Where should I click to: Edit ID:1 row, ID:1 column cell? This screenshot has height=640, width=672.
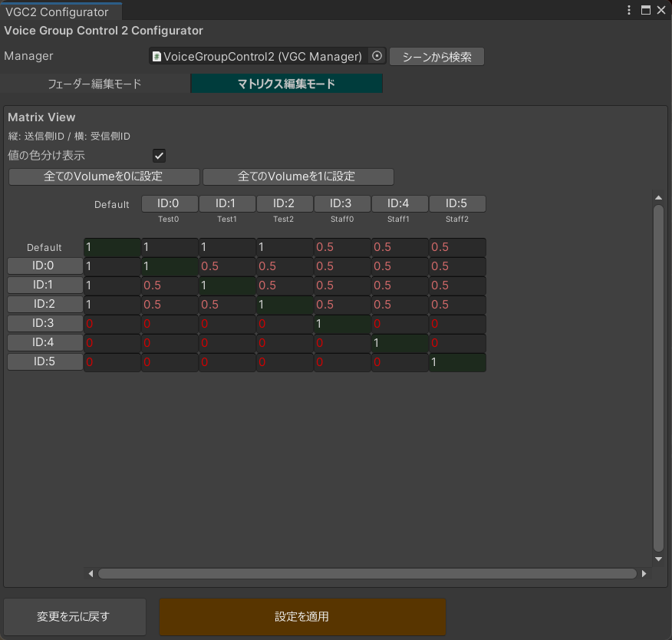(x=228, y=286)
